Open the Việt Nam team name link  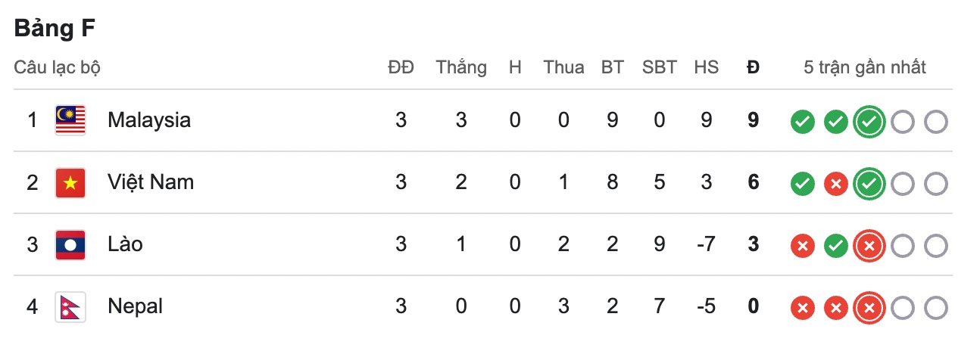pyautogui.click(x=151, y=182)
